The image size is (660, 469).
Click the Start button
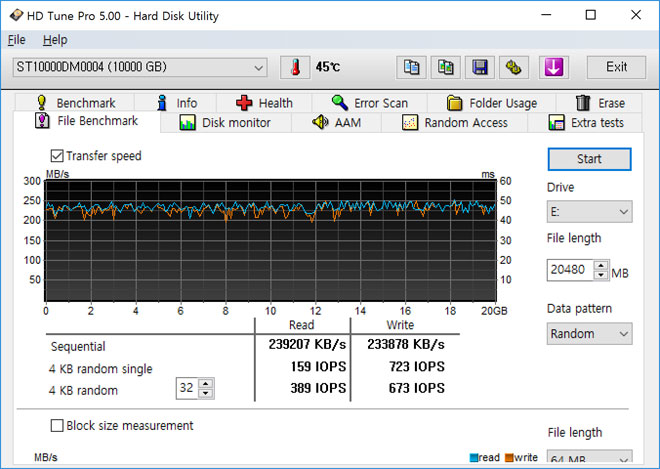click(589, 159)
